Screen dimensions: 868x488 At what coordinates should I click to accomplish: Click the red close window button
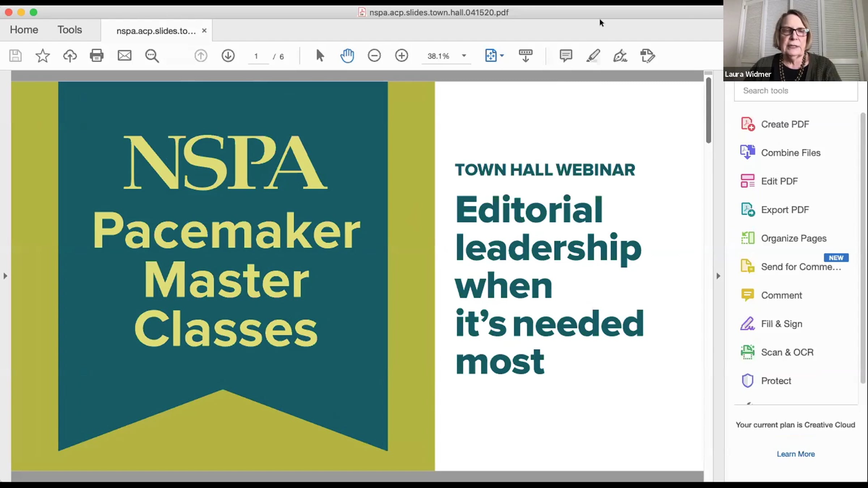click(9, 12)
